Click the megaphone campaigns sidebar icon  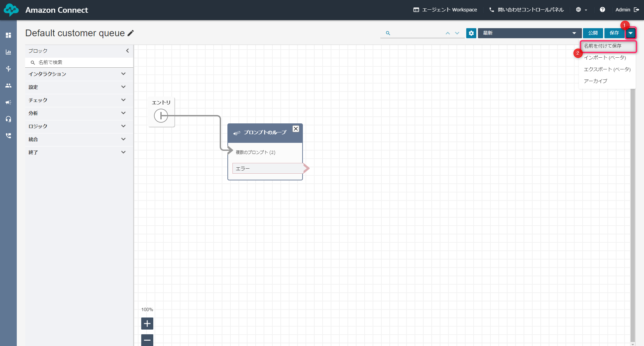pyautogui.click(x=8, y=102)
